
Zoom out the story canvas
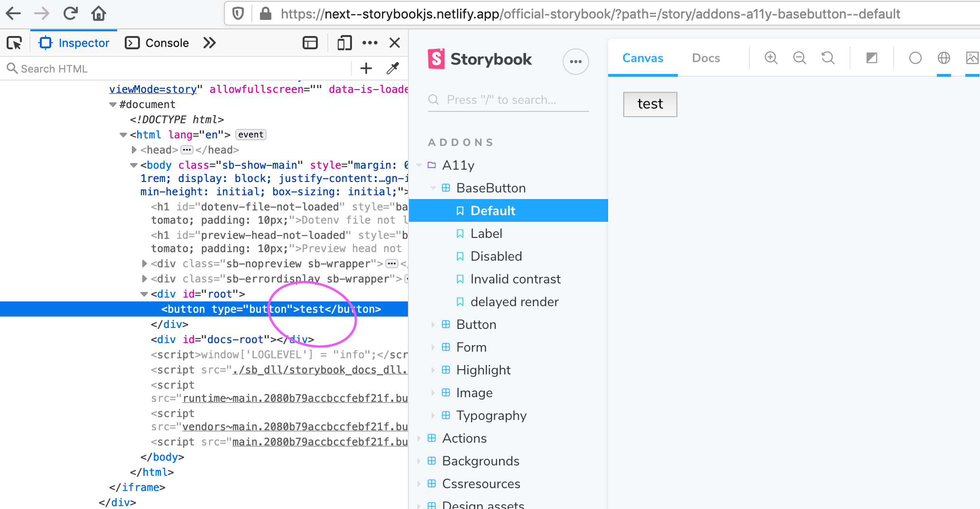799,58
